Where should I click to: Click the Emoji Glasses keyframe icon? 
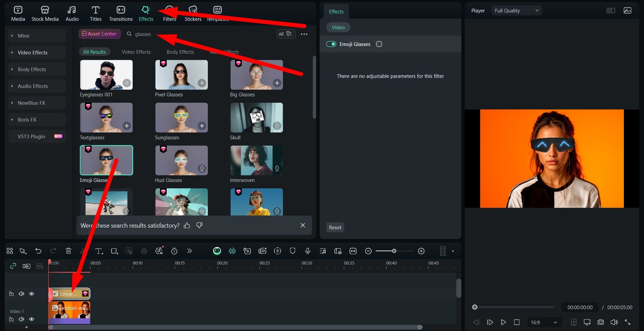pos(379,44)
